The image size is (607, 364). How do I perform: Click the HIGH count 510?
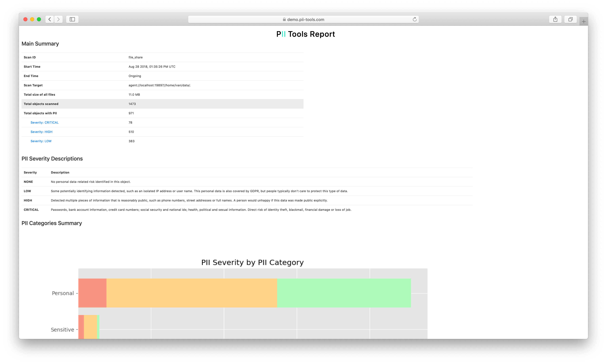click(x=131, y=132)
